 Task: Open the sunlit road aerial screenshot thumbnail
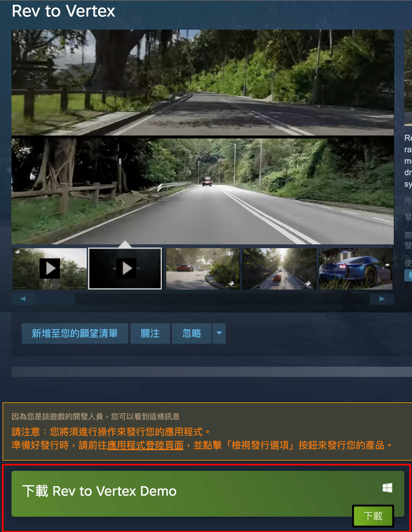point(279,269)
